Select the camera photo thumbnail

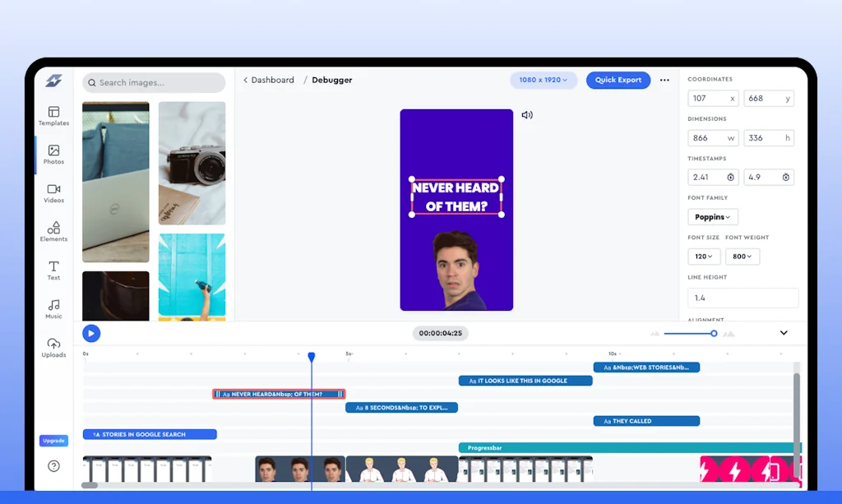click(192, 162)
